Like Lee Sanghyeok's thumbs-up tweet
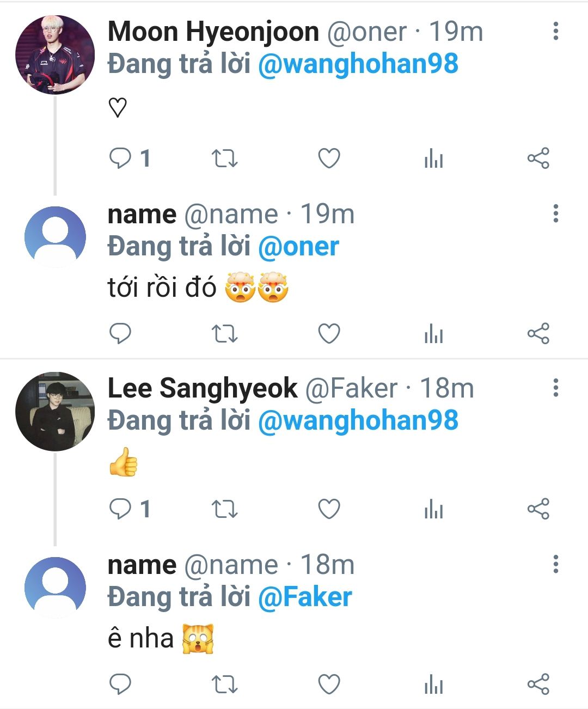 329,509
